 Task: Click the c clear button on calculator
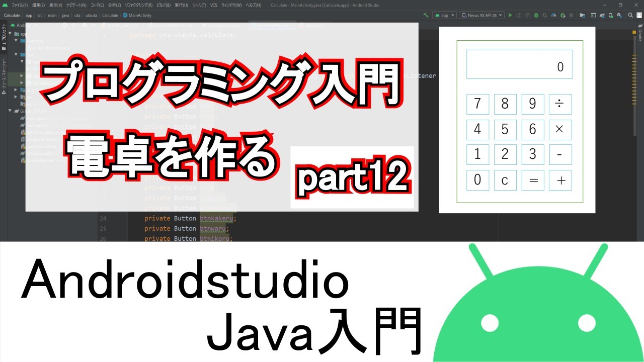pos(505,180)
